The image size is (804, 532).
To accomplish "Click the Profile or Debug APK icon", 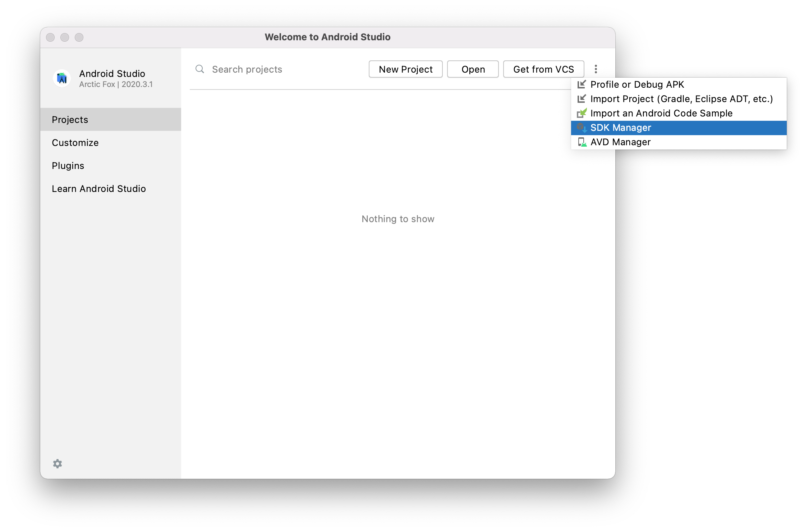I will (x=582, y=84).
